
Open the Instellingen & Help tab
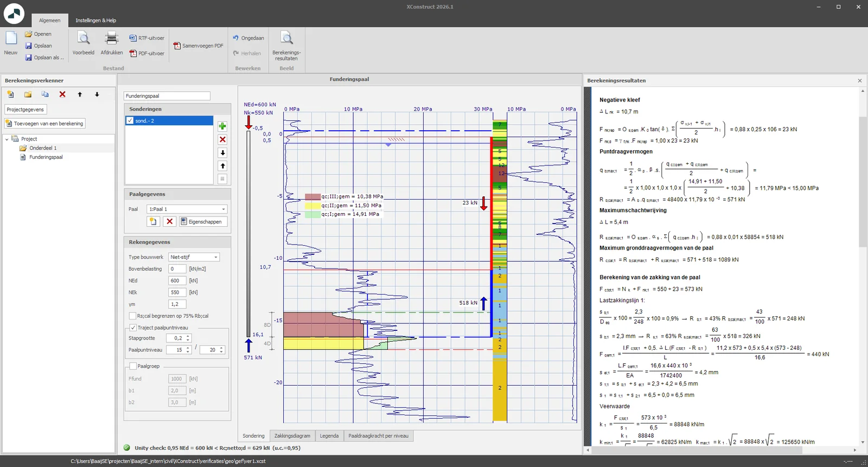pyautogui.click(x=95, y=21)
